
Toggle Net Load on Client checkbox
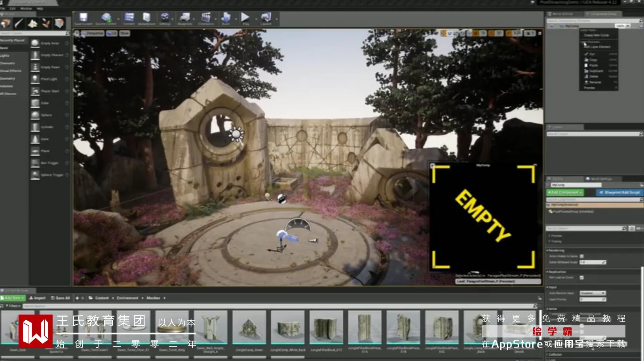(582, 277)
